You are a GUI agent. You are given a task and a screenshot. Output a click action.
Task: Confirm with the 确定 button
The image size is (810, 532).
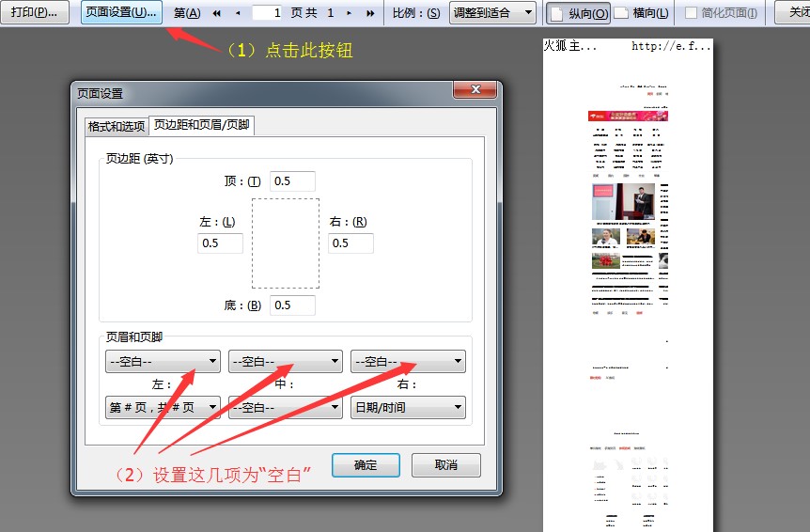click(x=366, y=465)
